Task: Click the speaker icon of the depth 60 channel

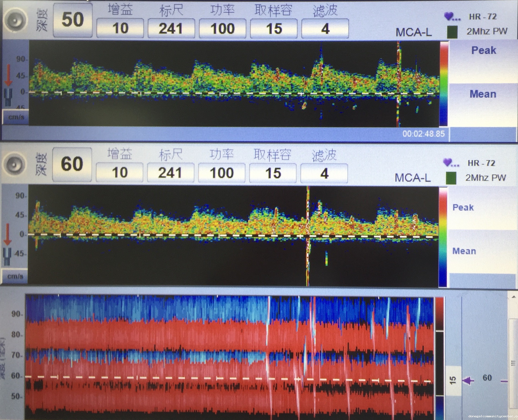Action: [14, 165]
